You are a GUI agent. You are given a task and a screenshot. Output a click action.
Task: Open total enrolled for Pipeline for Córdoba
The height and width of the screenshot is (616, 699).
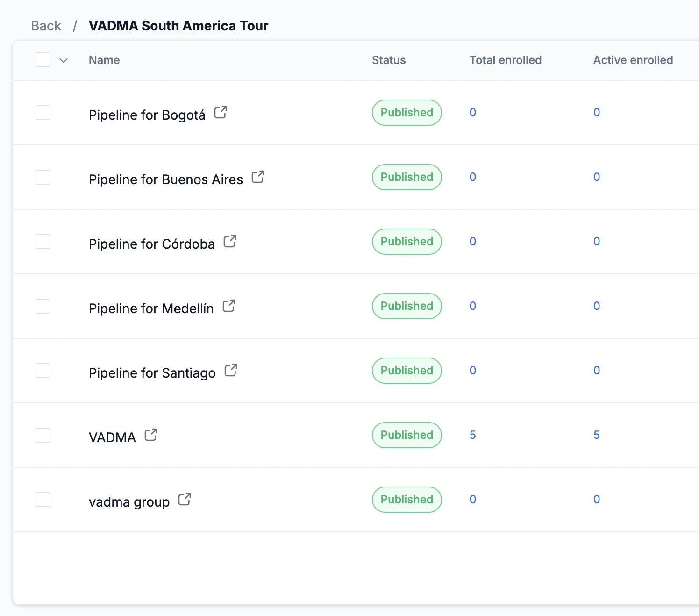point(473,242)
